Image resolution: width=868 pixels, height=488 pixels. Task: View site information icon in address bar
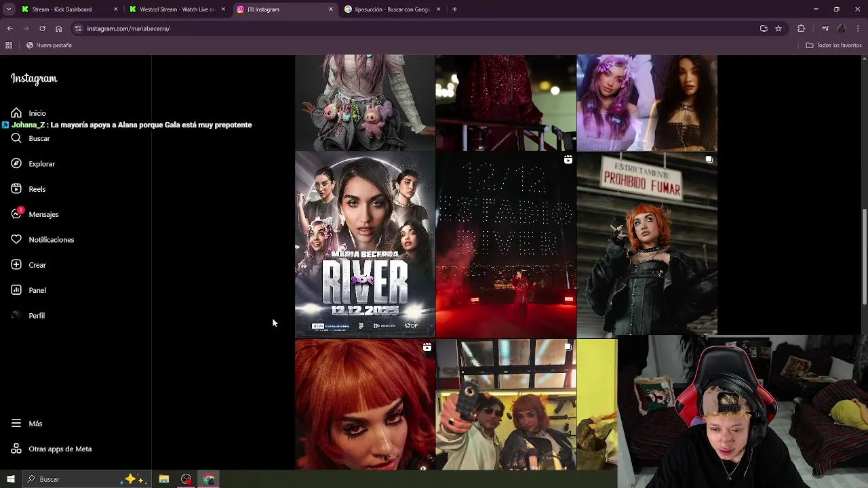[x=78, y=28]
